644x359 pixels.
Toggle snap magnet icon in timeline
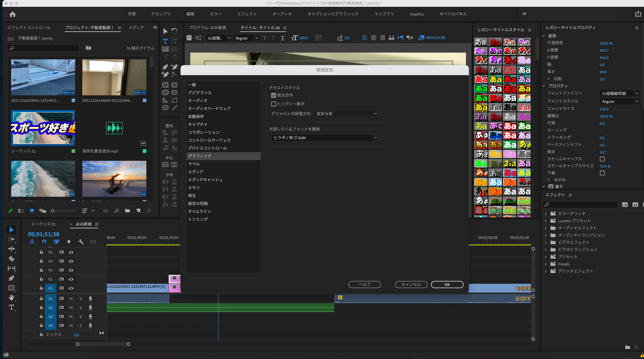[x=44, y=242]
